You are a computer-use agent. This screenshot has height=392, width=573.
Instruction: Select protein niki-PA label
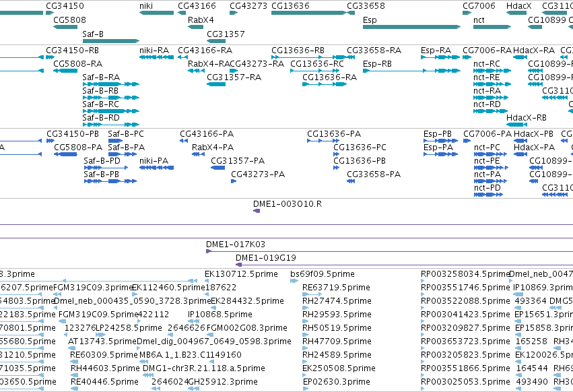154,161
